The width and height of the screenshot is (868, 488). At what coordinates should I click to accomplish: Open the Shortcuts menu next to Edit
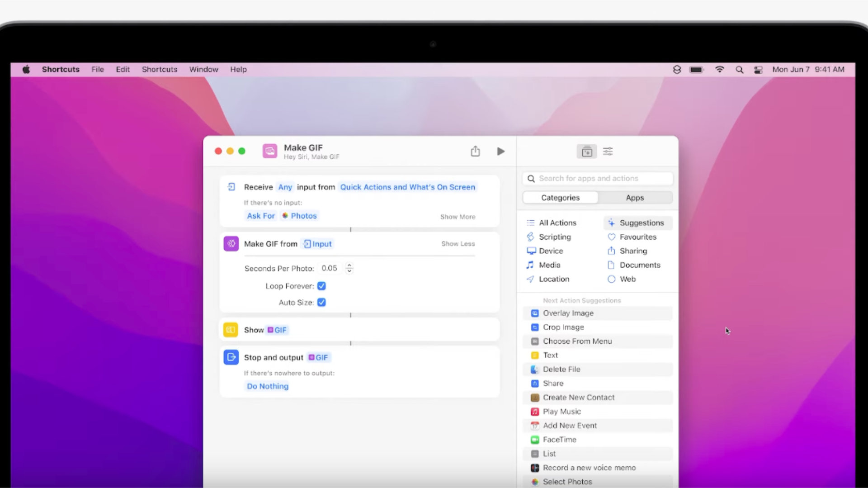(x=160, y=69)
